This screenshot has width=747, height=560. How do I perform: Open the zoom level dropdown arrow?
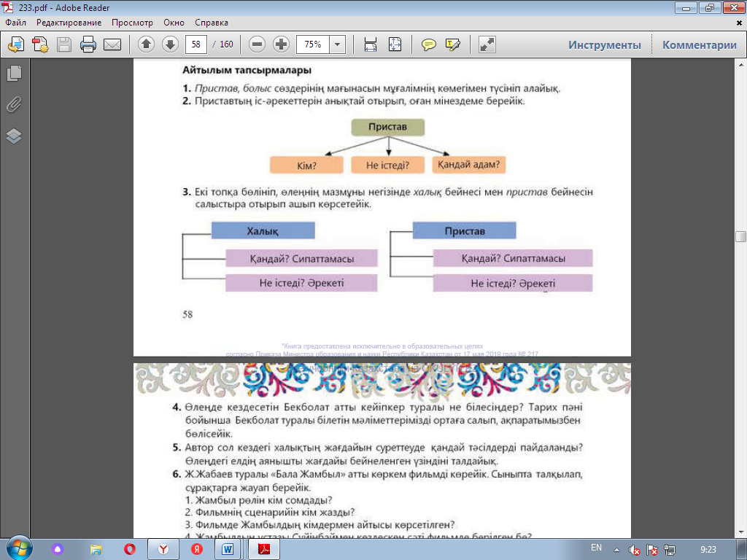(x=337, y=44)
